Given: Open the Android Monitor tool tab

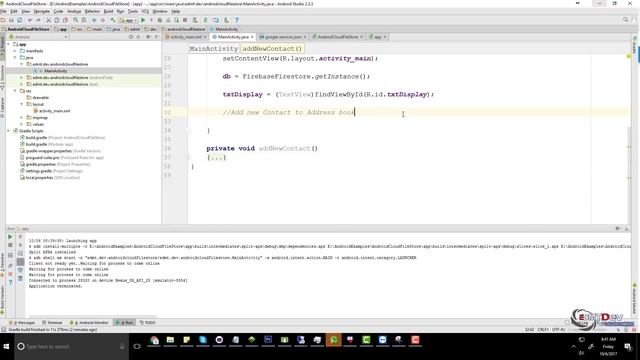Looking at the screenshot, I should coord(89,322).
